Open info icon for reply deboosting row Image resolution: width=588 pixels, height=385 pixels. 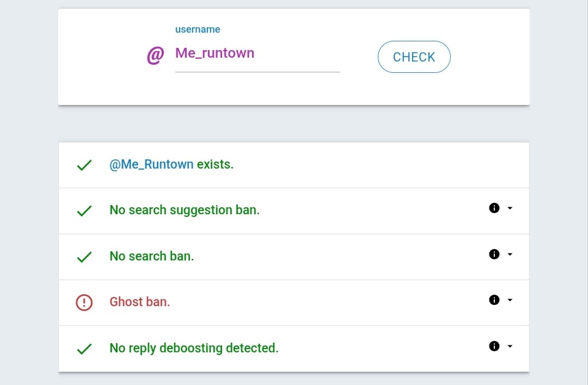(x=494, y=346)
